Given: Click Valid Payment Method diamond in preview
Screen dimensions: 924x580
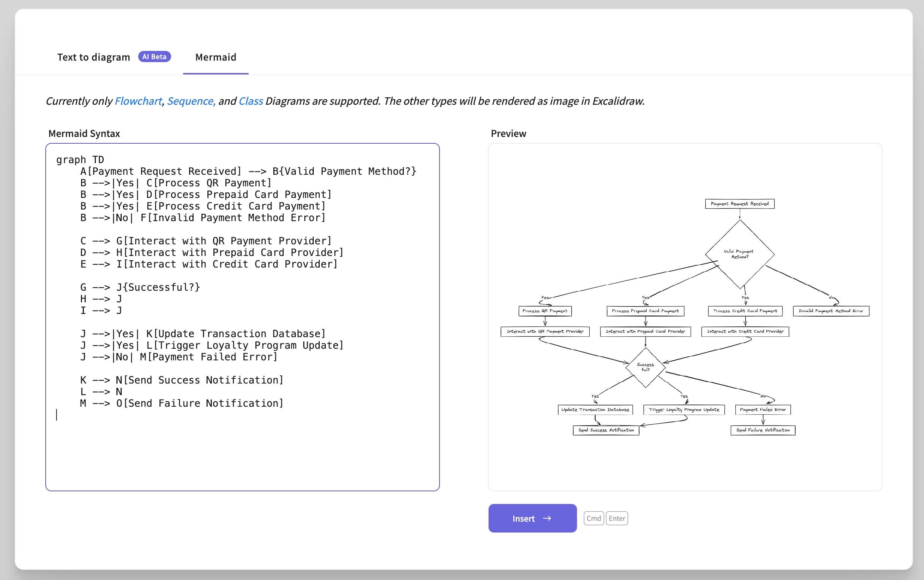Looking at the screenshot, I should [x=739, y=254].
